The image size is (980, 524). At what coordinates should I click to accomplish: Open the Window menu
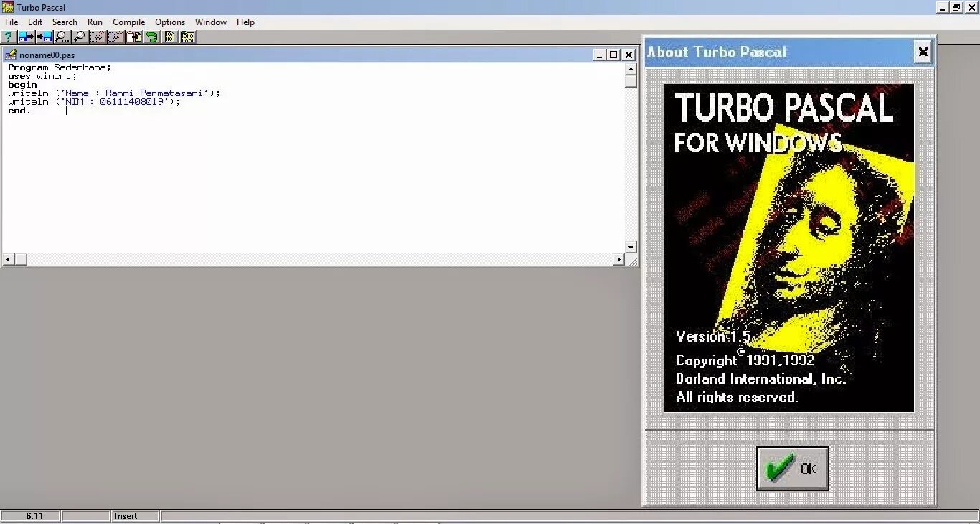211,22
